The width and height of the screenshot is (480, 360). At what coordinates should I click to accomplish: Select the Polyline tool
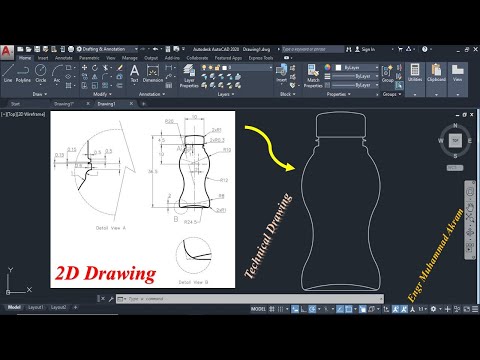tap(23, 73)
